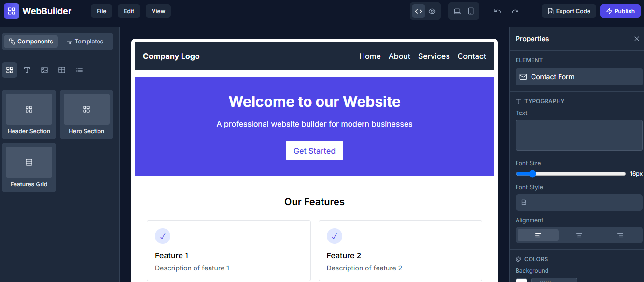Select Hero Section component

click(86, 114)
